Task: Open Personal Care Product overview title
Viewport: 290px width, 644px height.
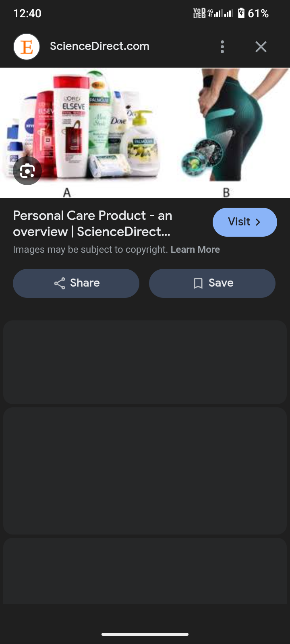Action: tap(93, 223)
